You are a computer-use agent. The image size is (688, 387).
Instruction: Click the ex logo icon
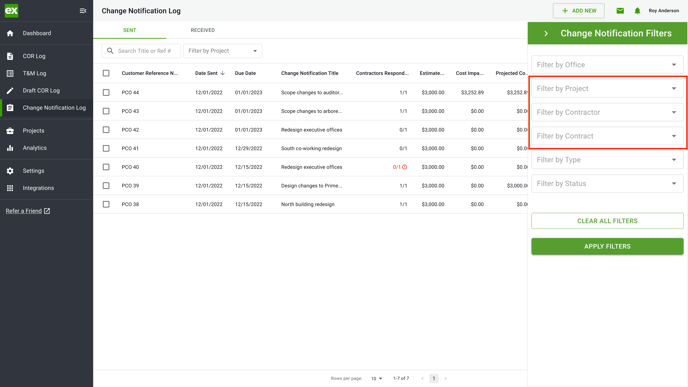[x=11, y=11]
